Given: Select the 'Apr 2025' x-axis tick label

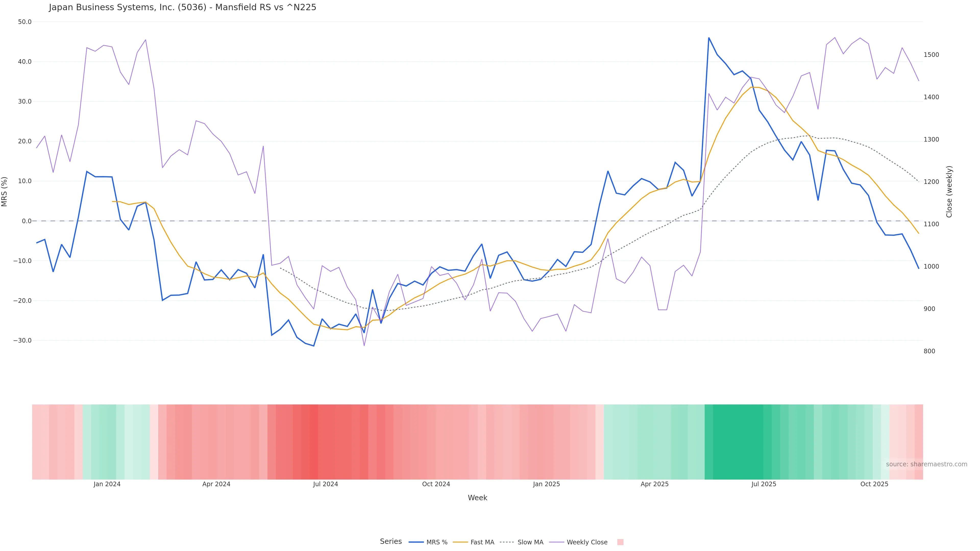Looking at the screenshot, I should [654, 484].
